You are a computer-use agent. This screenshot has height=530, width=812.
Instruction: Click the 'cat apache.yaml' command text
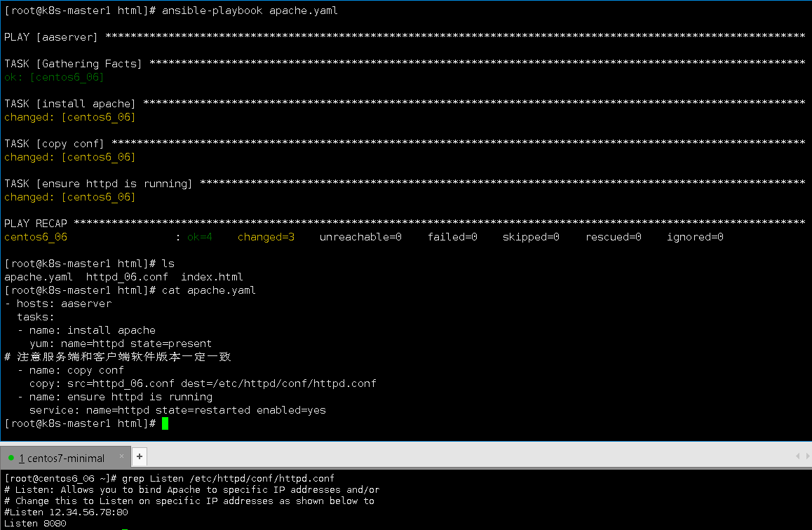209,290
